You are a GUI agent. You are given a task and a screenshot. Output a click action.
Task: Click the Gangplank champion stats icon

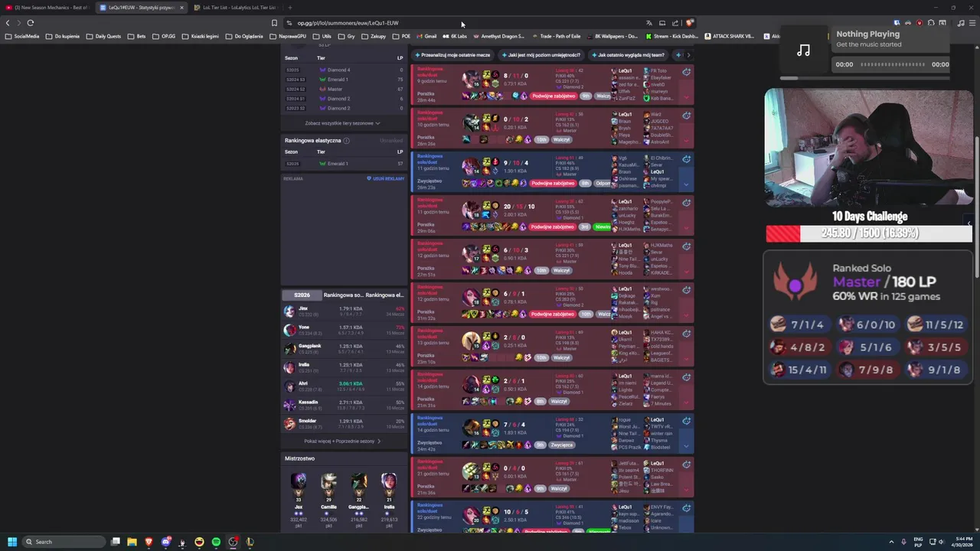click(x=289, y=349)
